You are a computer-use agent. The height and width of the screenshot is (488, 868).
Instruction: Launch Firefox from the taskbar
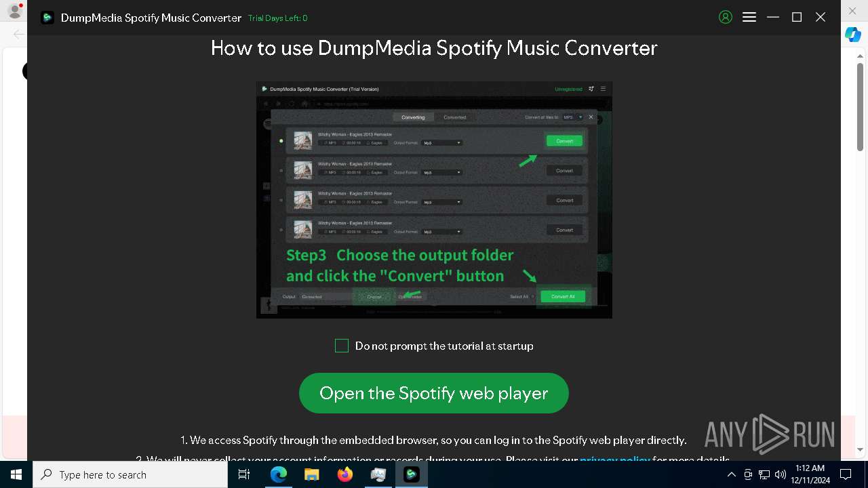coord(344,474)
